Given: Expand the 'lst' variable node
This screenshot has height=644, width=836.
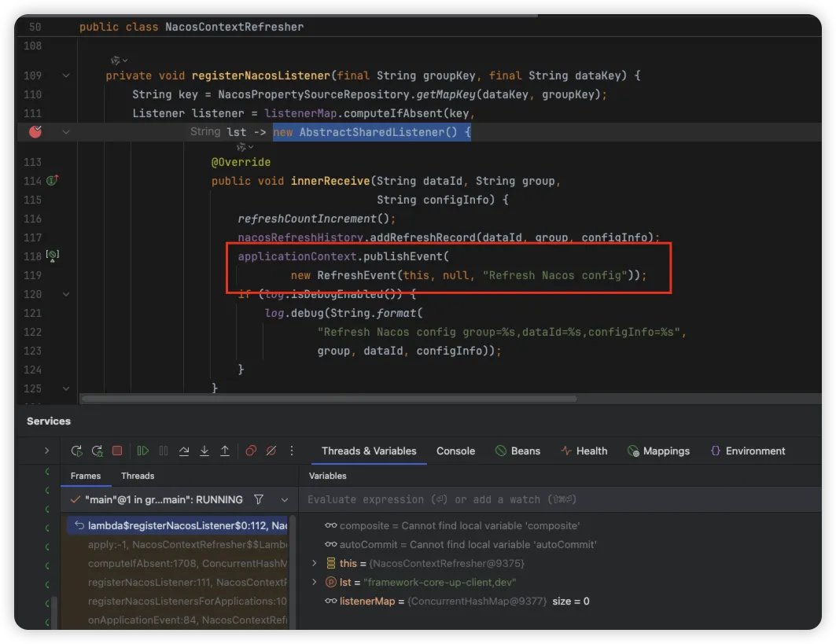Looking at the screenshot, I should (315, 582).
